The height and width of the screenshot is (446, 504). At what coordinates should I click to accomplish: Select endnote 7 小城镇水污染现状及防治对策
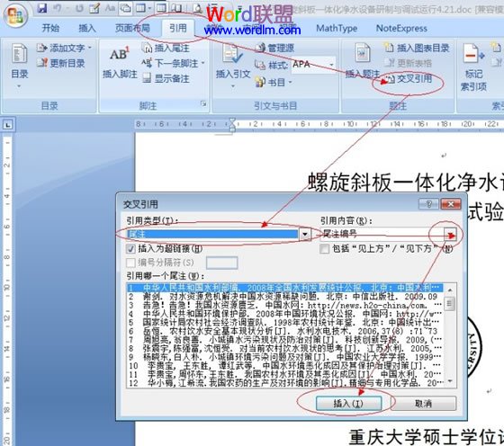click(284, 339)
